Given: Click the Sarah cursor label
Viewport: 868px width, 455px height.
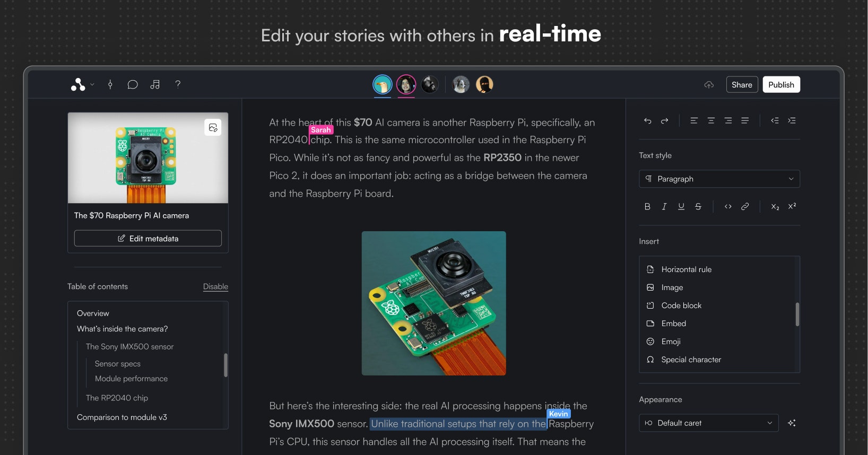Looking at the screenshot, I should pos(320,130).
